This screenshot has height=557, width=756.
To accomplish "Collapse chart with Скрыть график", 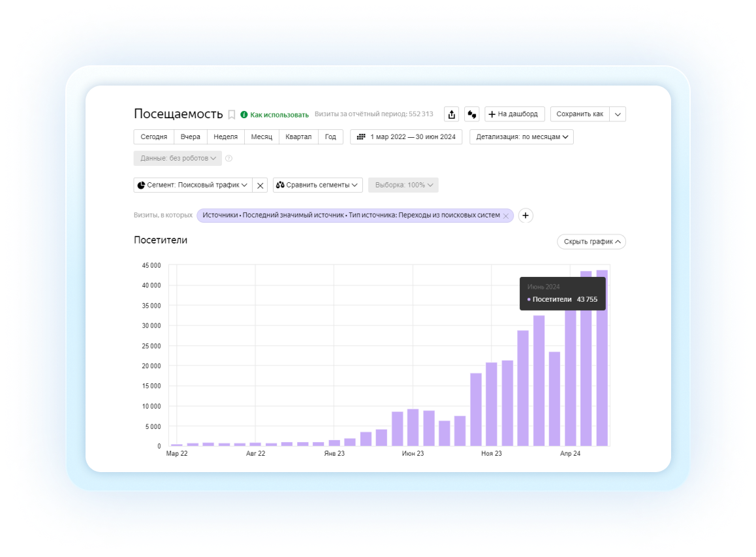I will click(591, 242).
